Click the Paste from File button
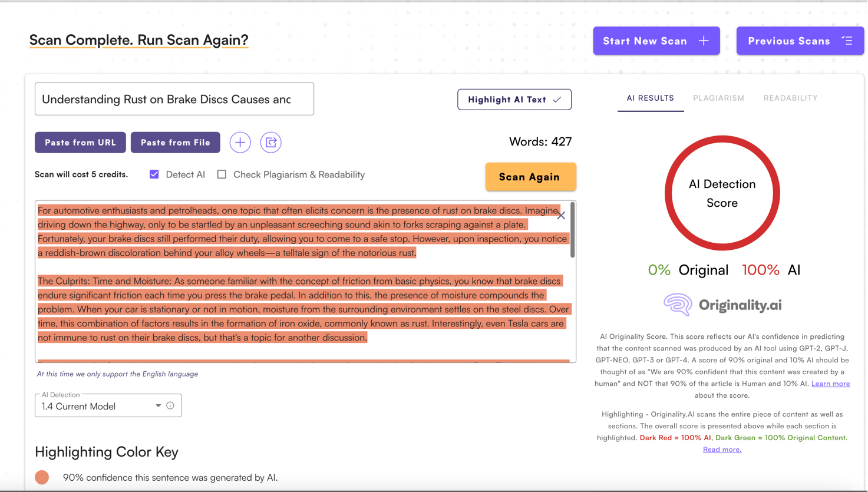Screen dimensions: 868x492 pos(175,143)
